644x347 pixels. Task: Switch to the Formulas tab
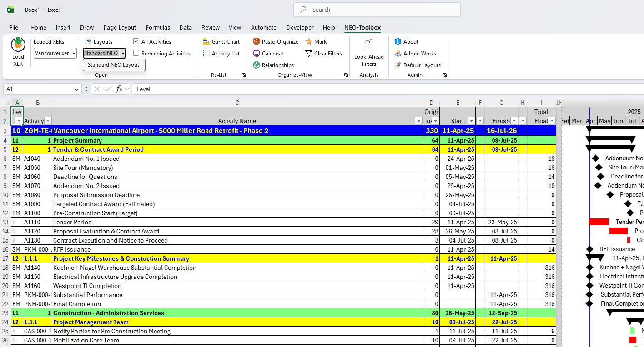coord(158,27)
